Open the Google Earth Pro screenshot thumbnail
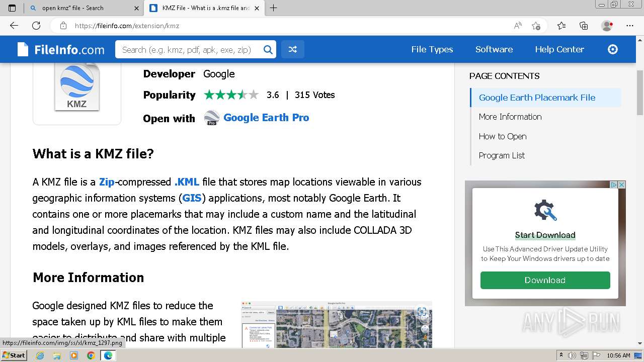Screen dimensions: 644x362 point(337,324)
